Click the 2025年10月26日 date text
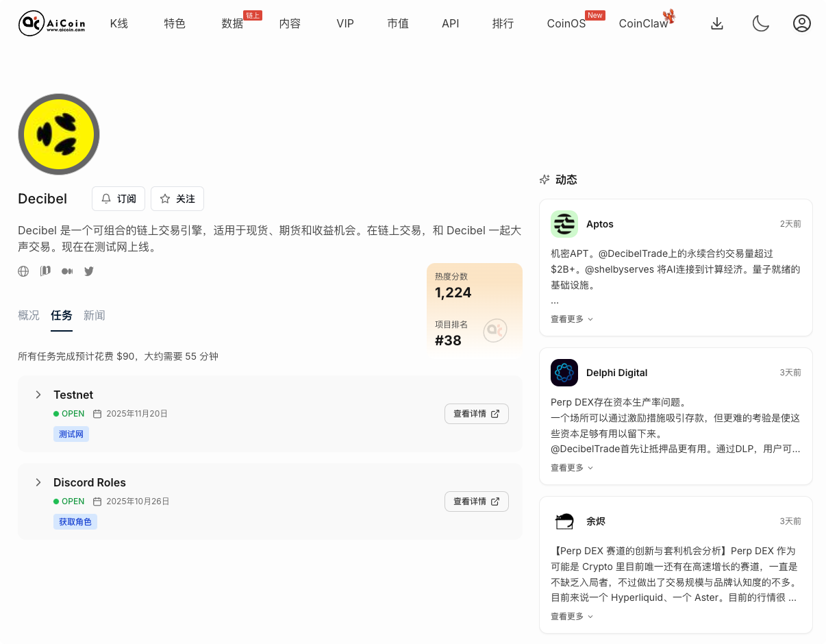Image resolution: width=826 pixels, height=644 pixels. pyautogui.click(x=138, y=501)
